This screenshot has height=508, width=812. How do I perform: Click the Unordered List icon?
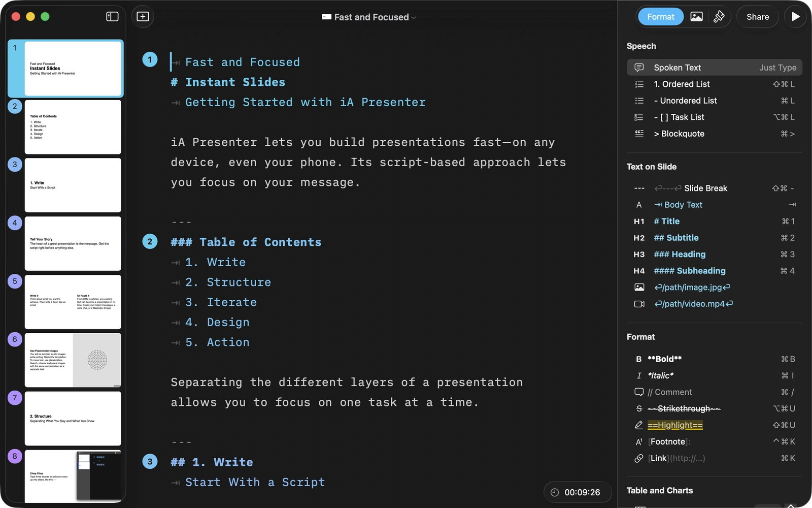(639, 101)
